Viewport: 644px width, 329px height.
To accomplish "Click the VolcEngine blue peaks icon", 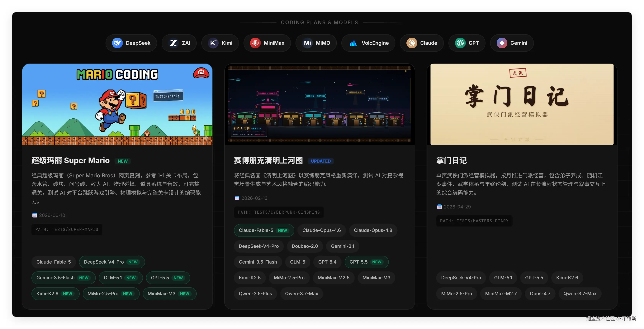I will [x=353, y=43].
